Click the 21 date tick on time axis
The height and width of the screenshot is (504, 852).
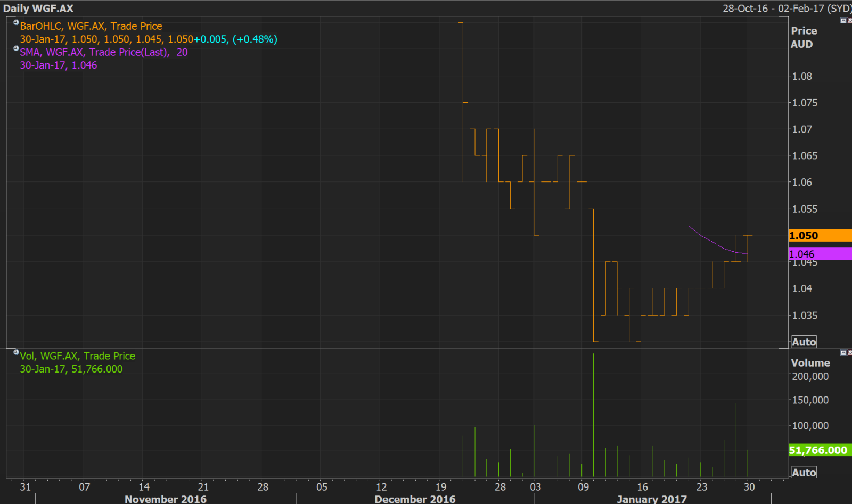pos(203,487)
